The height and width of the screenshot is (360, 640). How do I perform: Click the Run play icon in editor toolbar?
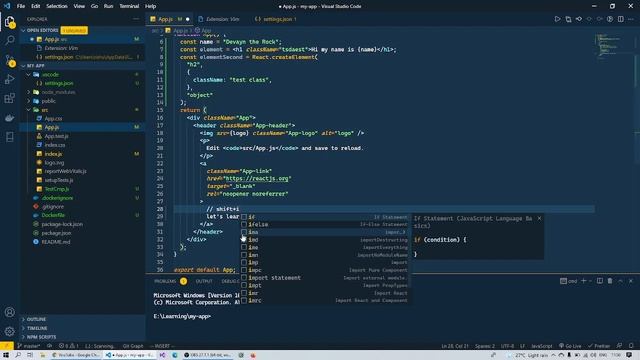(x=557, y=19)
